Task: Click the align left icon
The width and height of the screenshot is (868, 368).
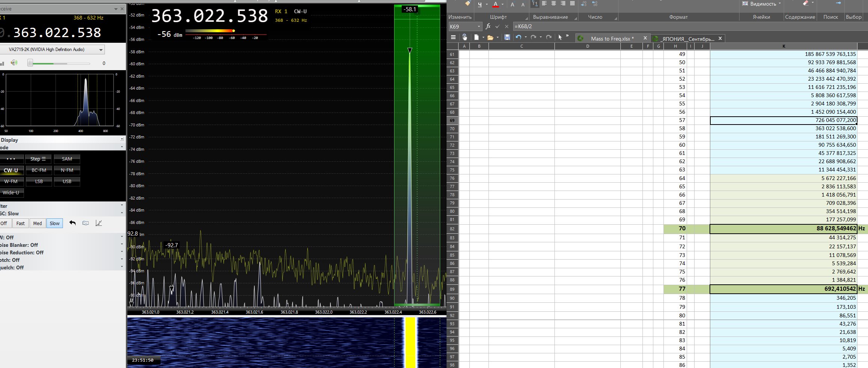Action: (x=544, y=3)
